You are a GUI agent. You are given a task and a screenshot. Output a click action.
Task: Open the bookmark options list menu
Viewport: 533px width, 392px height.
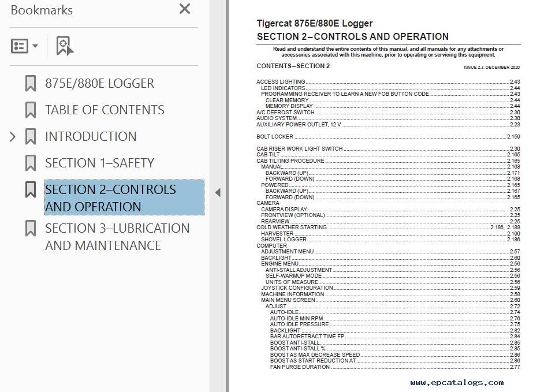click(24, 46)
